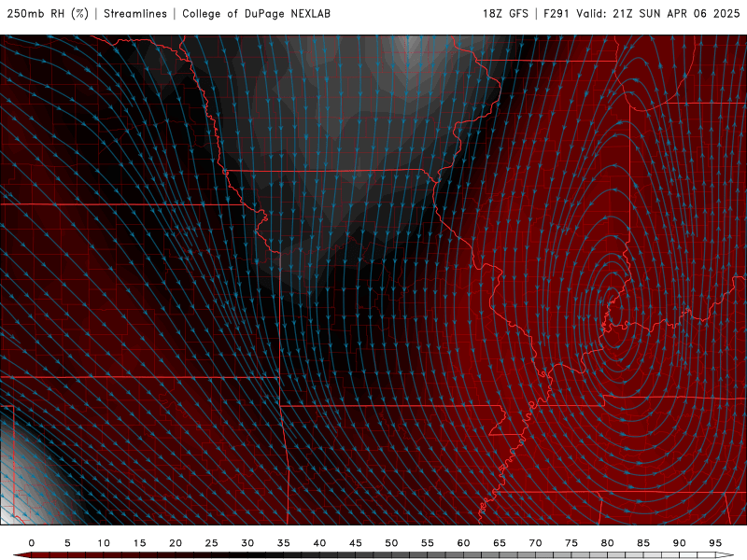Click "Valid: 21Z SUN APR 06 2025" text
The height and width of the screenshot is (560, 747).
[x=658, y=14]
